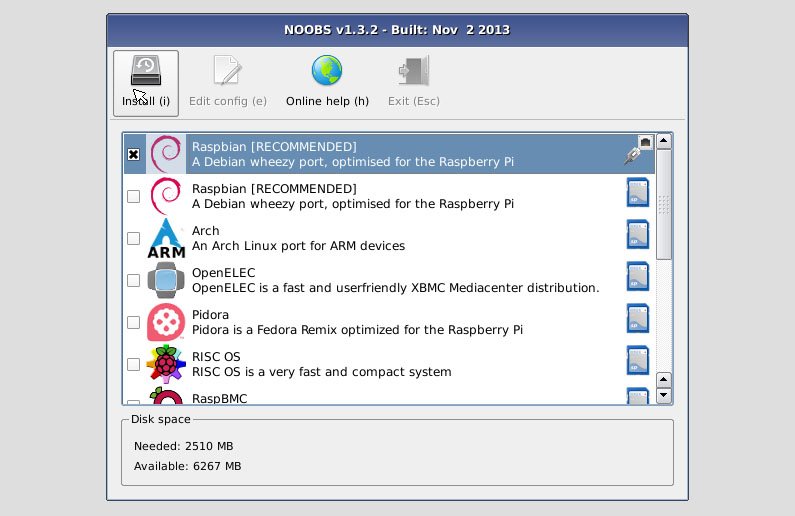
Task: Click the scrollbar down arrow at bottom
Action: coord(663,397)
